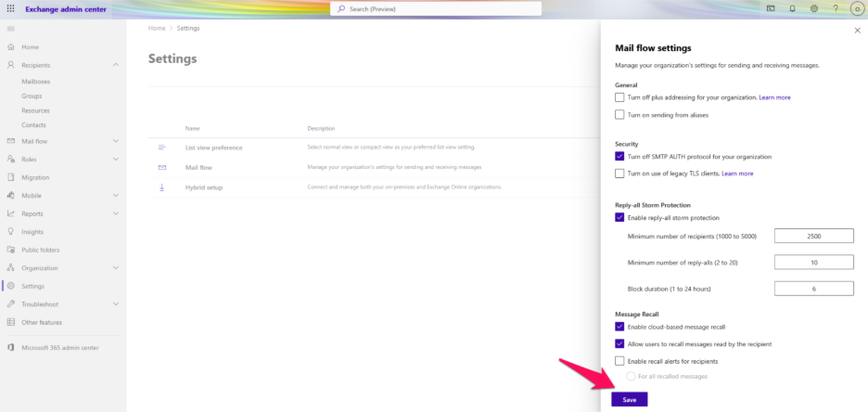Click the help question mark icon
The image size is (868, 412).
point(835,8)
